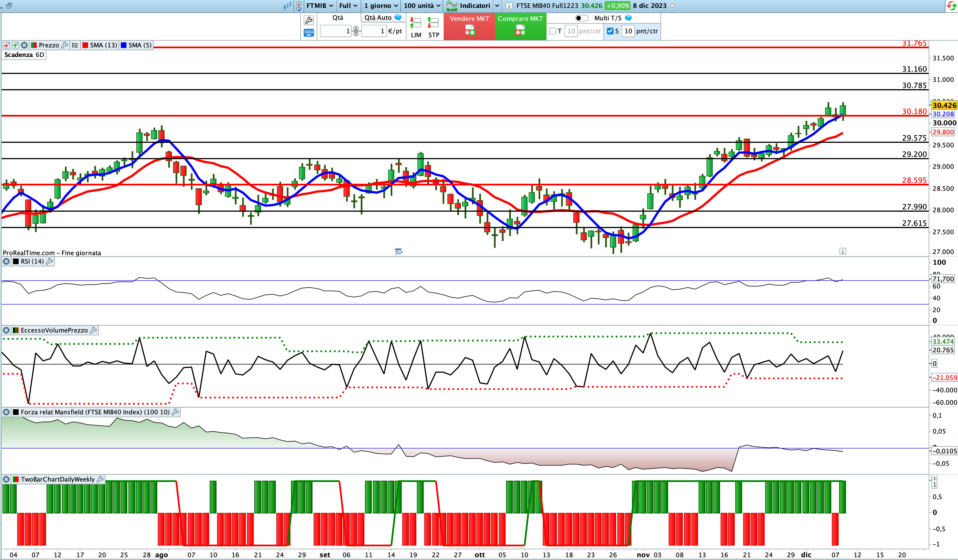
Task: Close the EccessoVolumePrezzo panel
Action: (x=6, y=330)
